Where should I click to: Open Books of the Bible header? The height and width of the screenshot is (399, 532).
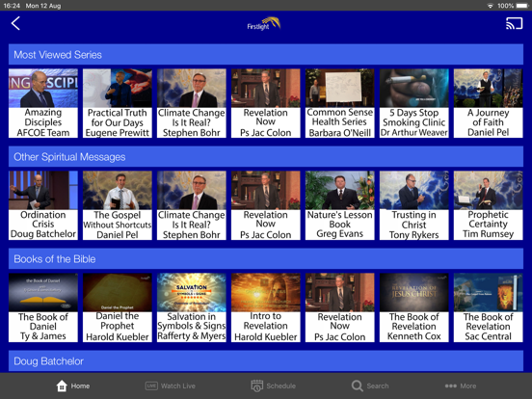point(266,259)
